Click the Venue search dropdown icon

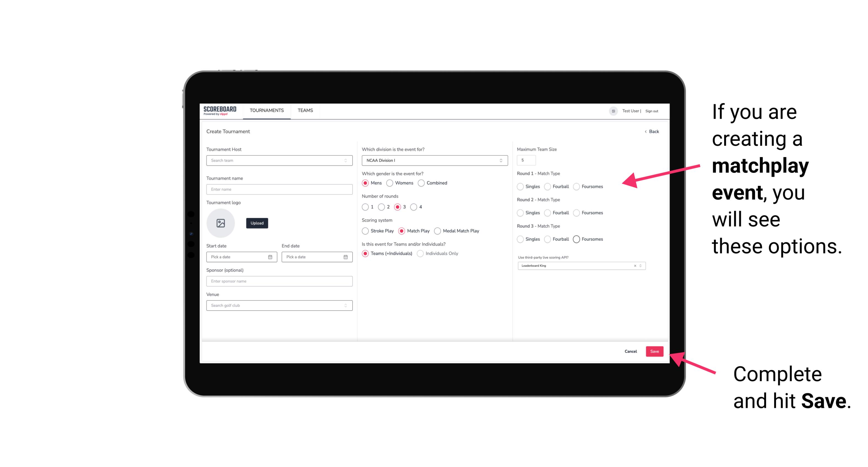tap(345, 305)
